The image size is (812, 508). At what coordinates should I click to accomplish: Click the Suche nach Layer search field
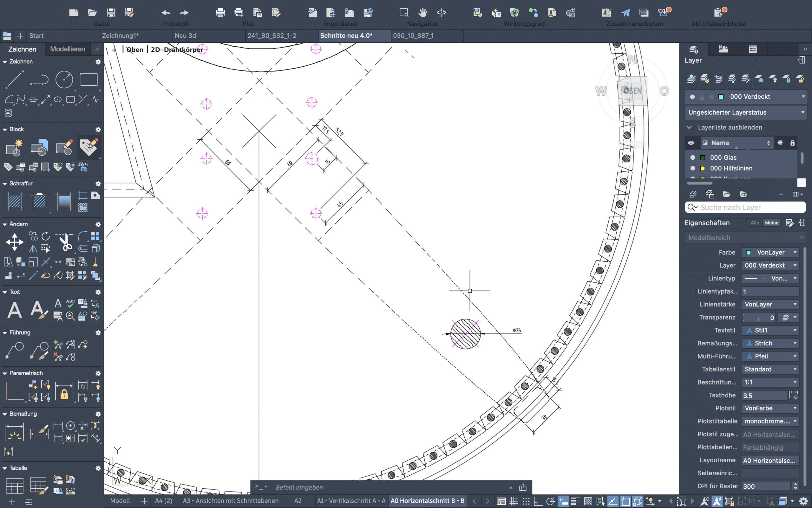pyautogui.click(x=746, y=207)
